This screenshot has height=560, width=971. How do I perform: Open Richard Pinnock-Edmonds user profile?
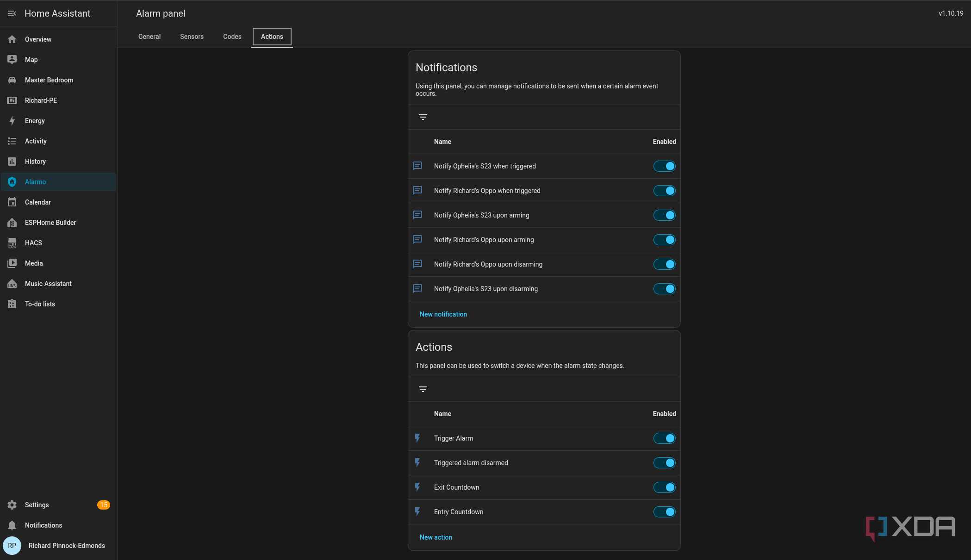click(58, 546)
